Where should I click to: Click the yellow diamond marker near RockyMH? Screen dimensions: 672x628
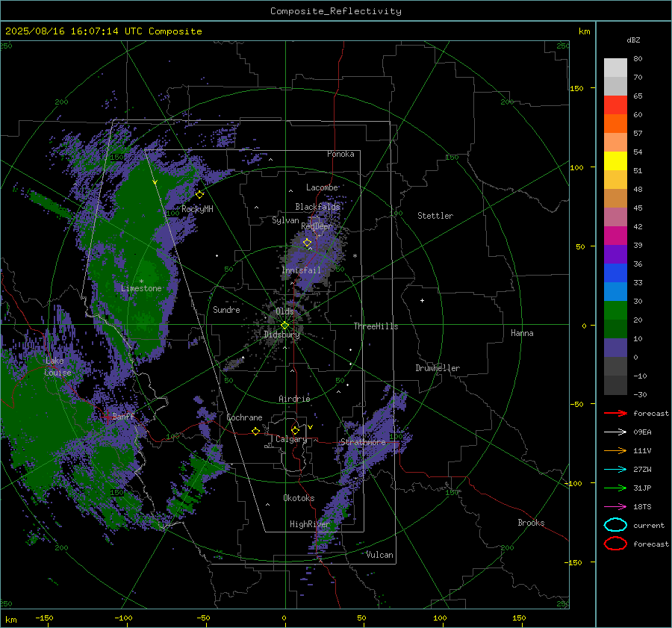coord(199,195)
